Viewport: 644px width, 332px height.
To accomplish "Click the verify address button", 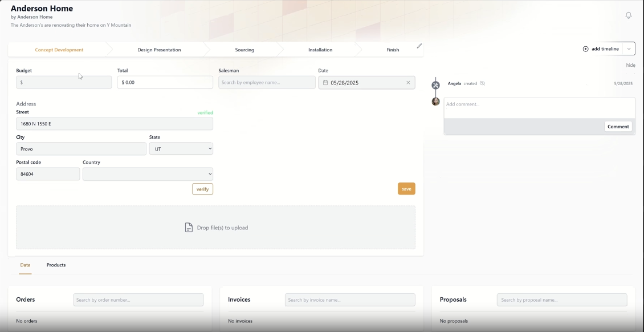I will click(x=202, y=189).
